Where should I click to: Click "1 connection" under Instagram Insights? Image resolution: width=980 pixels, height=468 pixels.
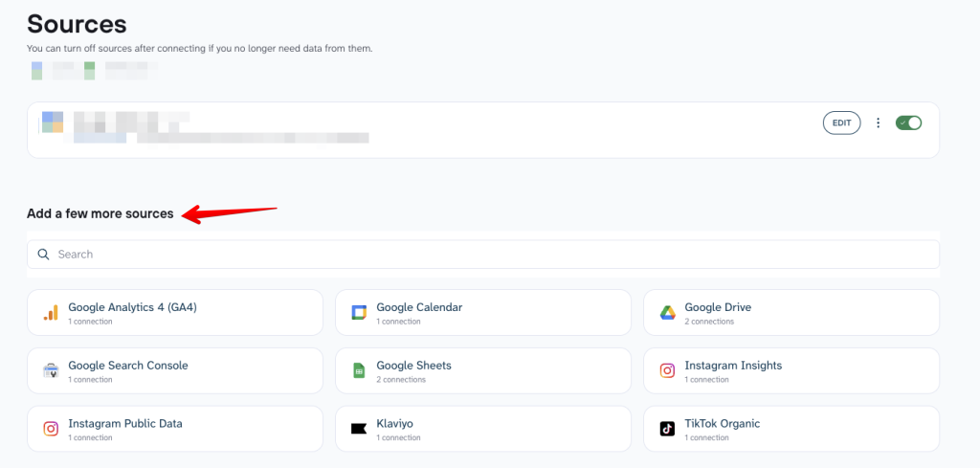click(707, 380)
